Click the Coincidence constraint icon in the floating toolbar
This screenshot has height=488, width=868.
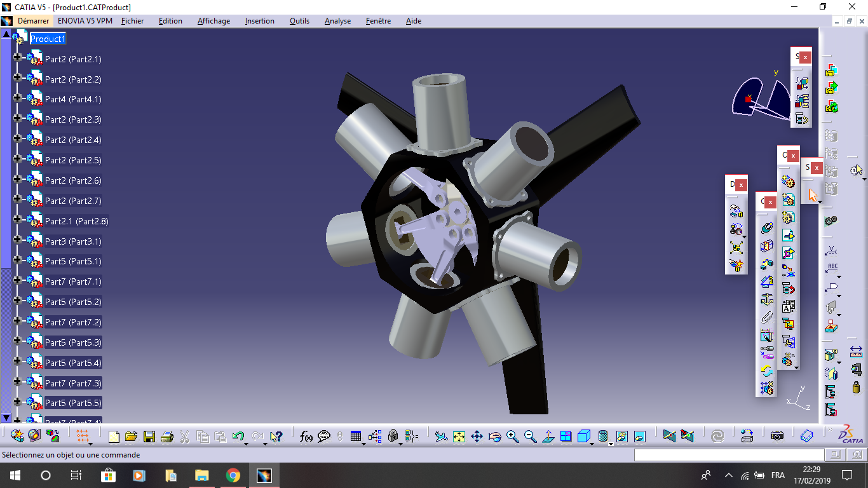pyautogui.click(x=767, y=227)
